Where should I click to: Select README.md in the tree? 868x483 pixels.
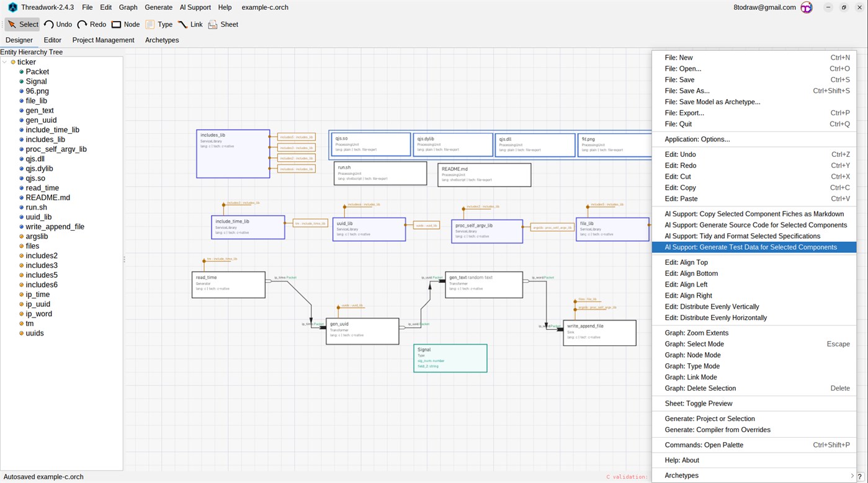point(48,198)
